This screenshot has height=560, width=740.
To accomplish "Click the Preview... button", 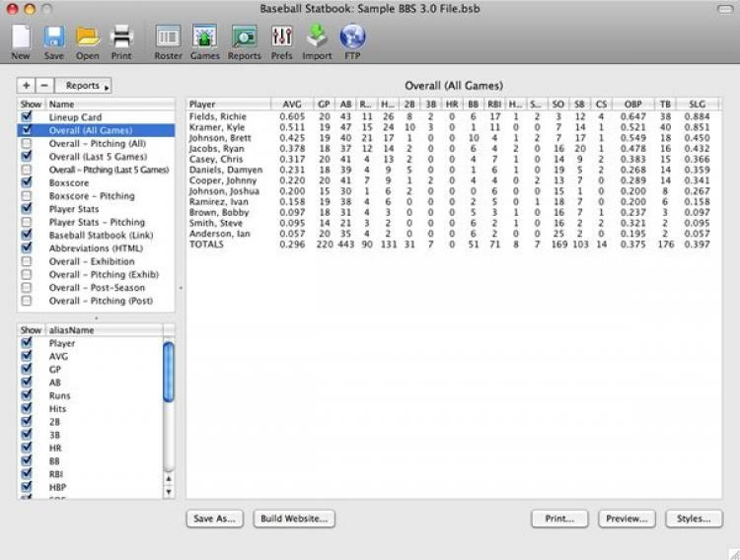I will tap(627, 519).
